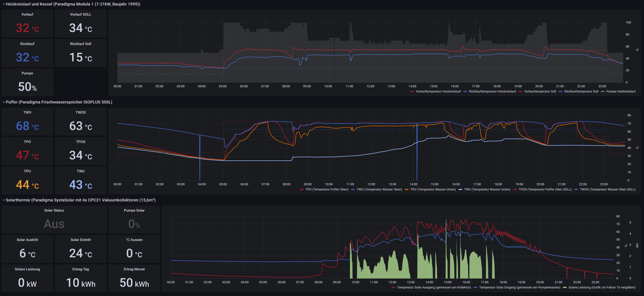Click the Solar Eintritt panel title

point(81,240)
